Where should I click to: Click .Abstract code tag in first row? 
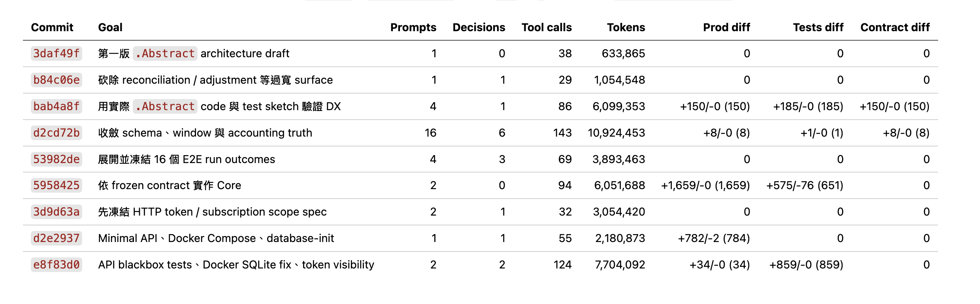pos(165,53)
